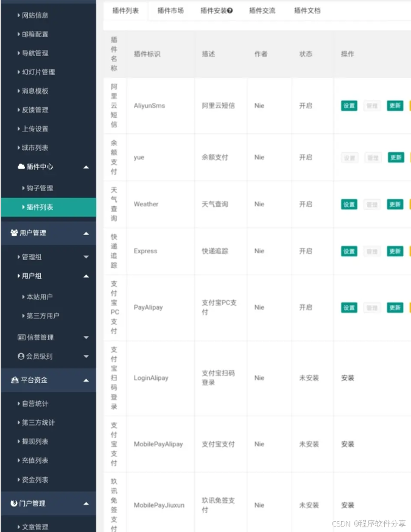
Task: Install the LoginAlipay plugin
Action: (x=348, y=378)
